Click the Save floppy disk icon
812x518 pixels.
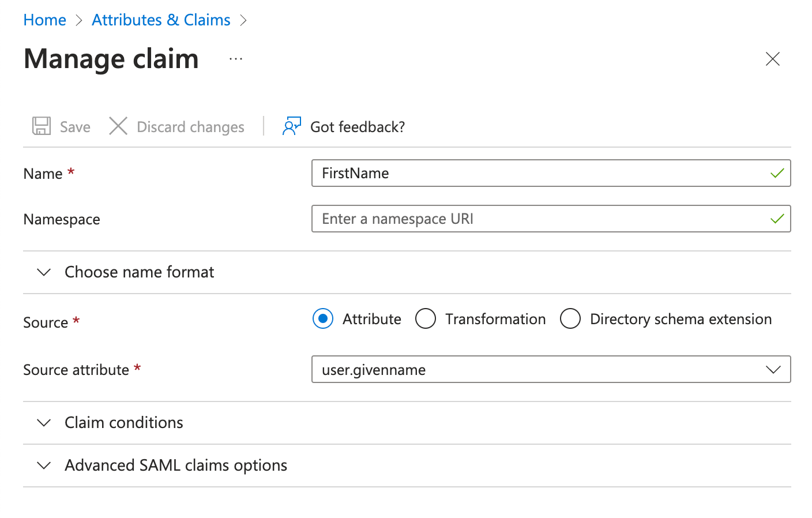pyautogui.click(x=42, y=126)
